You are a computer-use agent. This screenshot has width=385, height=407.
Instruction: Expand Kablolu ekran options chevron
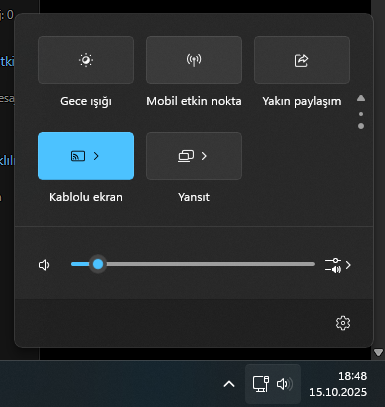click(96, 156)
